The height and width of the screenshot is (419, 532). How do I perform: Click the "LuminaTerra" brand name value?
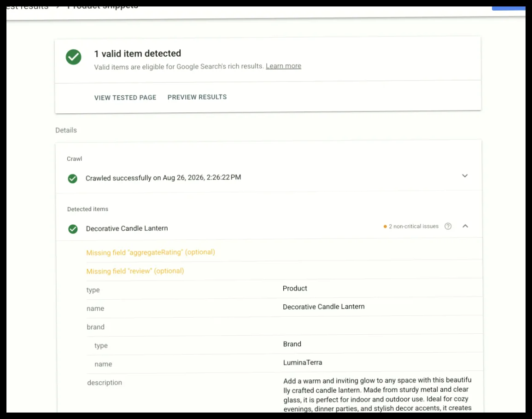tap(303, 362)
